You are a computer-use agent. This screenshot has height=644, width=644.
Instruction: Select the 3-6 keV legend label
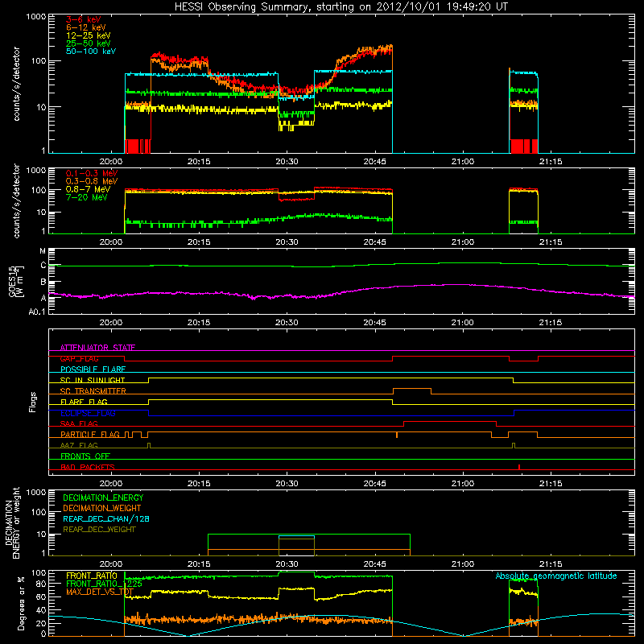click(83, 19)
